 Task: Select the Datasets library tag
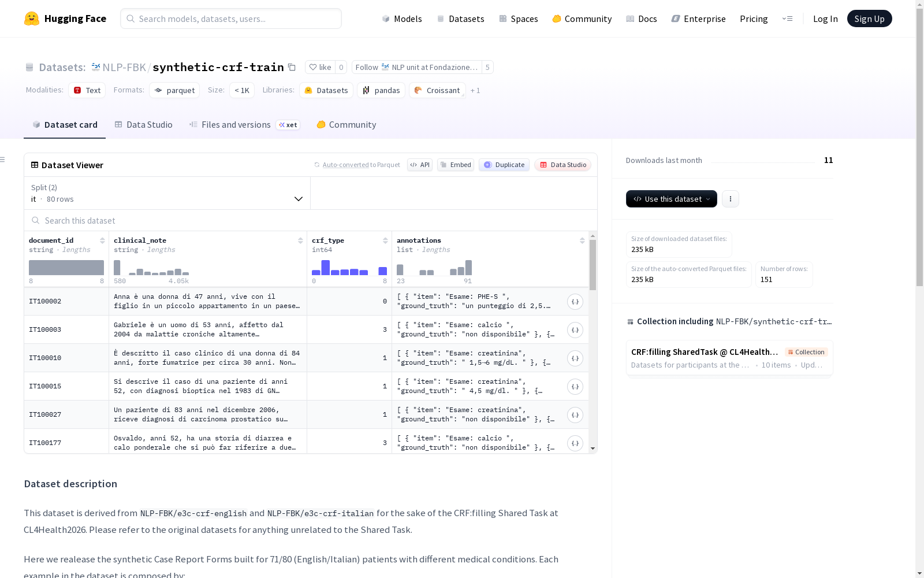(x=326, y=90)
